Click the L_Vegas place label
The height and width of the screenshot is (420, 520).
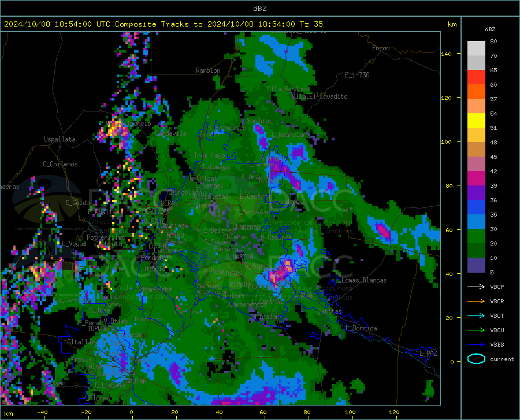click(74, 244)
